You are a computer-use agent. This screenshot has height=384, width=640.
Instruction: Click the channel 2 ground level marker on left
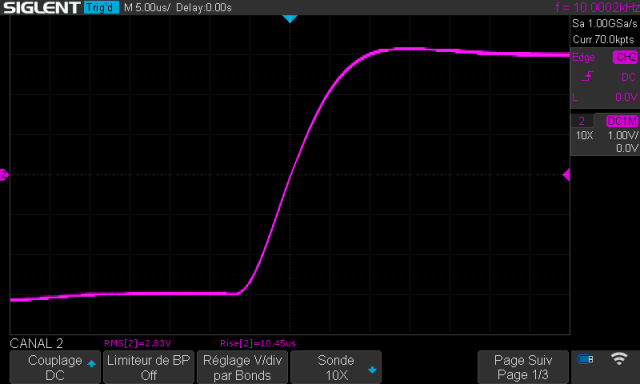click(4, 175)
